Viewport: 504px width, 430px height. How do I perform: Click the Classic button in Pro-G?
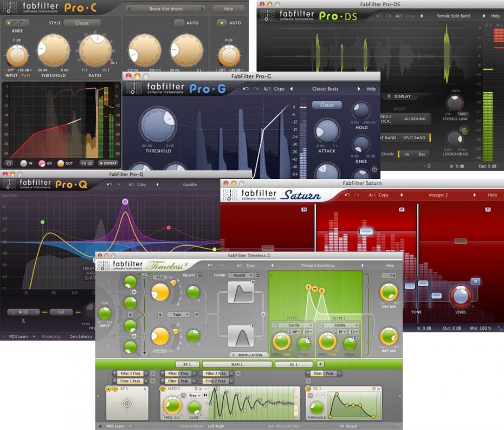[327, 105]
